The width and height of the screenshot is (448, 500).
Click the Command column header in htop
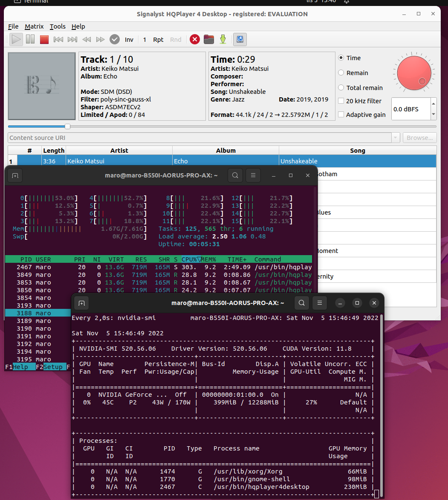click(x=268, y=259)
